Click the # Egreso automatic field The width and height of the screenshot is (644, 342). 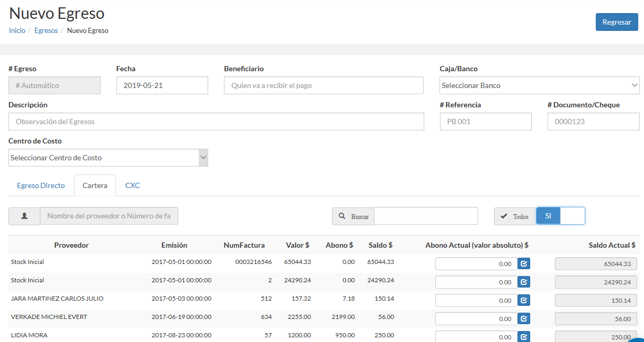pos(55,85)
